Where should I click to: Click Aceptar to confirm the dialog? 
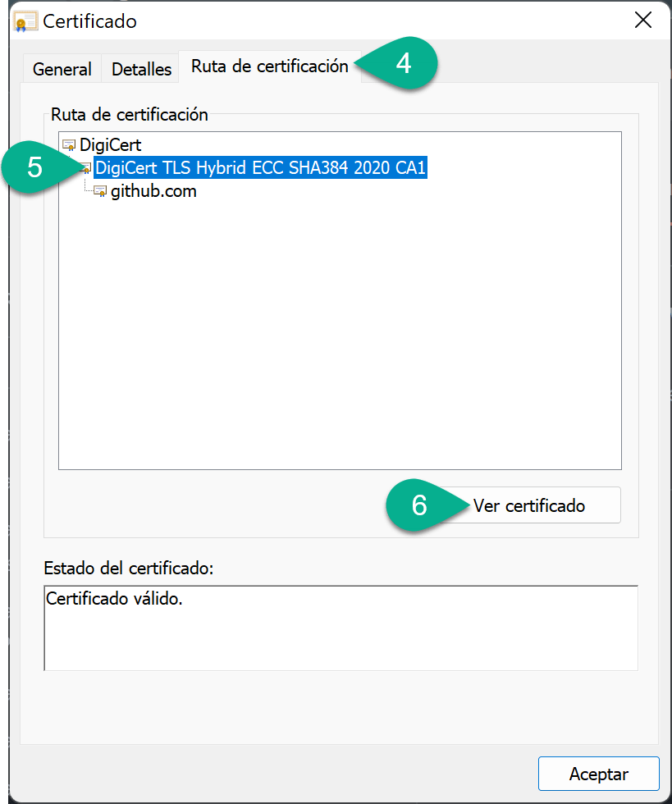click(x=598, y=774)
